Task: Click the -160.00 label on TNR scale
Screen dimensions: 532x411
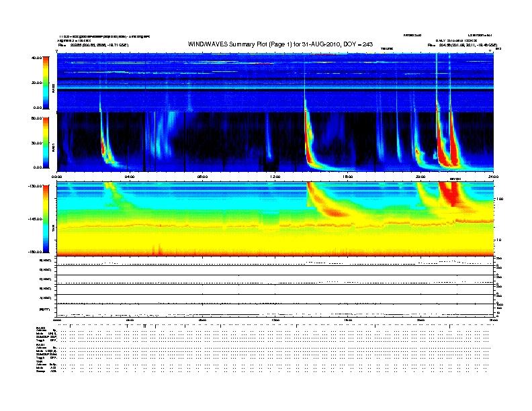Action: pos(35,252)
